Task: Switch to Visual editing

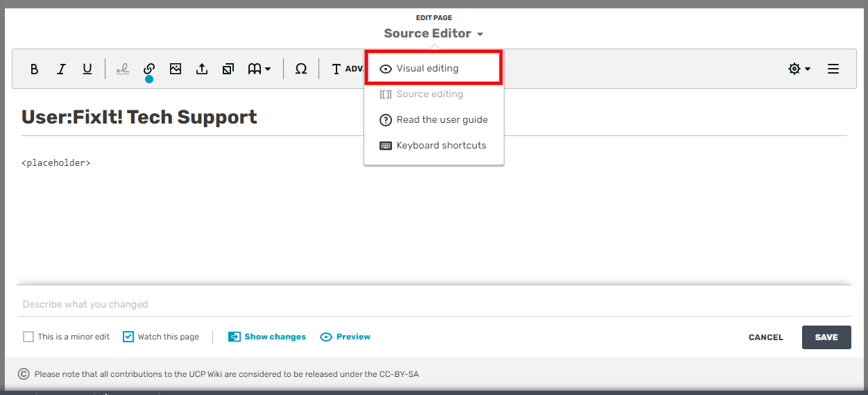Action: 427,69
